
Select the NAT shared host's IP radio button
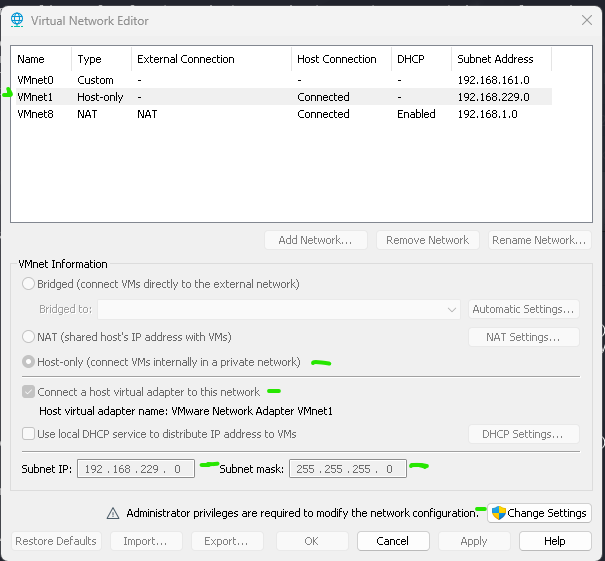click(x=29, y=337)
